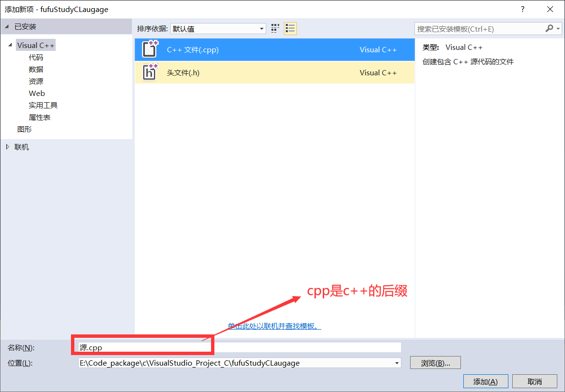
Task: Collapse the 已安装 section
Action: pos(7,27)
